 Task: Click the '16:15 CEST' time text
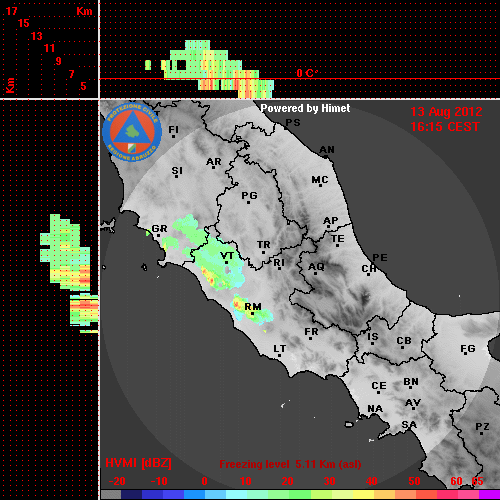coord(445,127)
